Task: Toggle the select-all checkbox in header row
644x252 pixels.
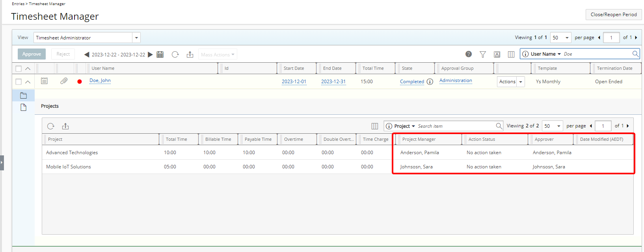Action: click(x=19, y=69)
